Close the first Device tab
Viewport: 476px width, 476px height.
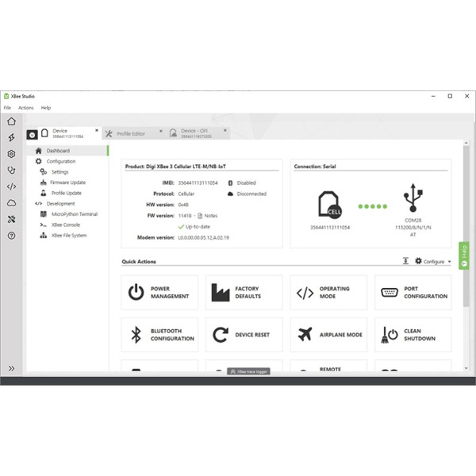(x=97, y=130)
